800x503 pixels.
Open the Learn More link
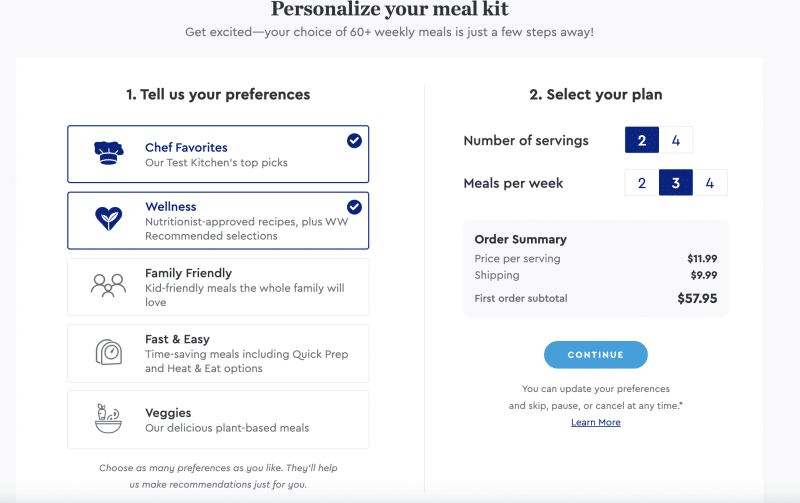click(596, 422)
